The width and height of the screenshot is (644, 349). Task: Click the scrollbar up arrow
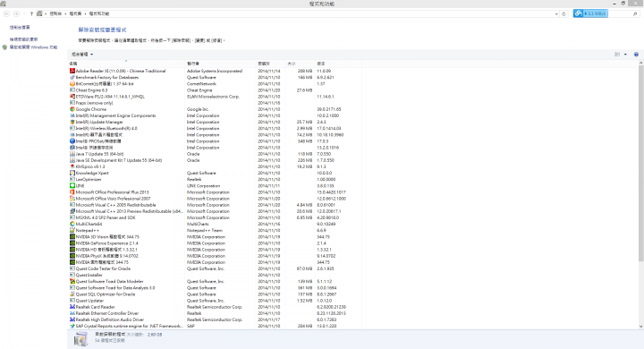[x=640, y=63]
